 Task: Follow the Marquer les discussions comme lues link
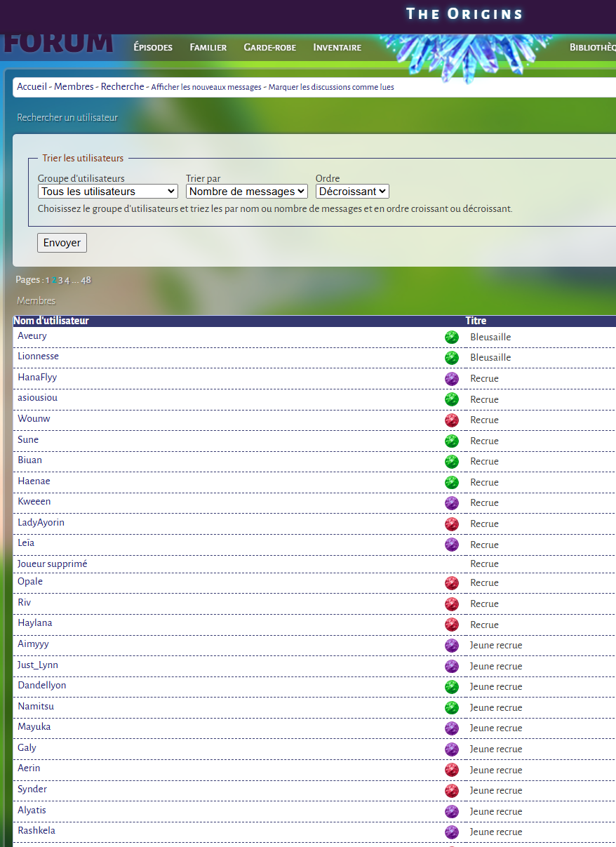pyautogui.click(x=331, y=87)
